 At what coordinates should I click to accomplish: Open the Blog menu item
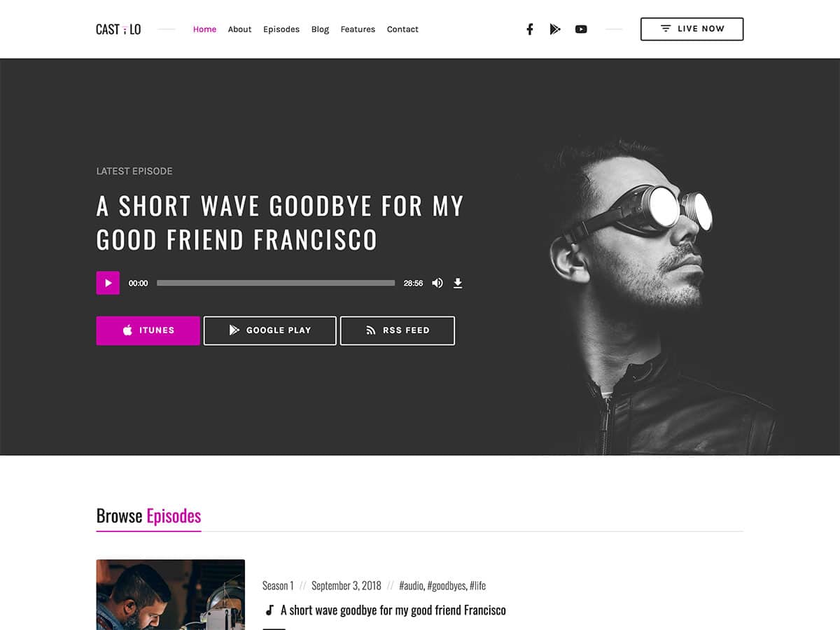pos(320,29)
